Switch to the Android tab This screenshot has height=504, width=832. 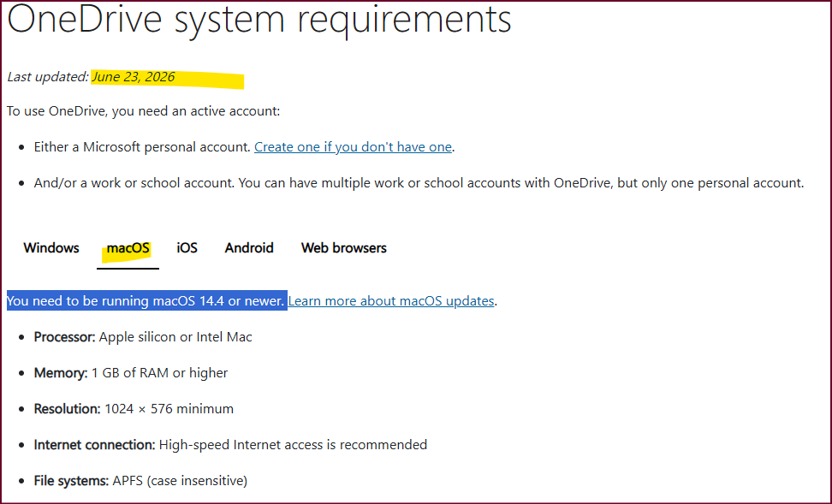[249, 248]
